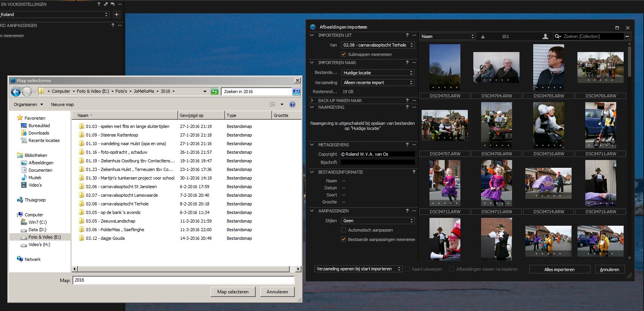Viewport: 644px width, 311px height.
Task: Enable the Automatisch aanpassen checkbox
Action: pos(344,230)
